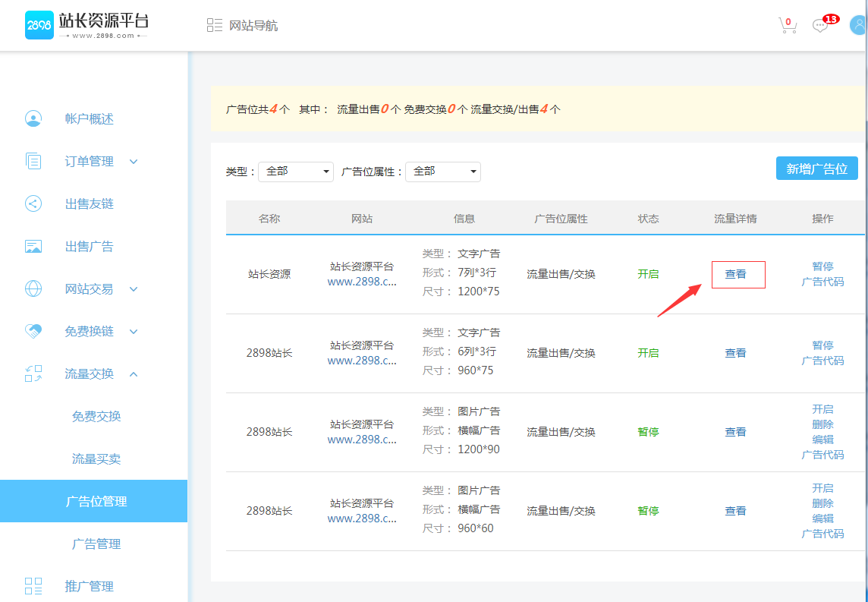
Task: Enable the paused 1200*90 banner ad slot
Action: 822,409
